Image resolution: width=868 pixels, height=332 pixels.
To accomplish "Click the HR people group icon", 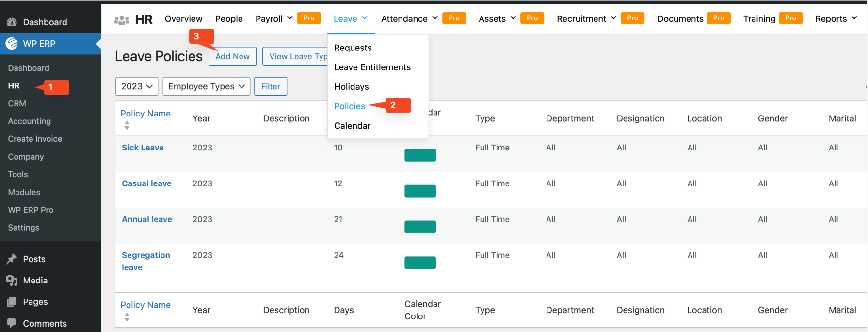I will tap(122, 20).
